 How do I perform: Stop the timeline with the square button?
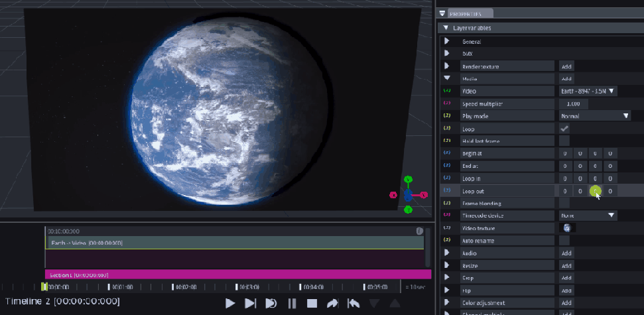point(312,304)
